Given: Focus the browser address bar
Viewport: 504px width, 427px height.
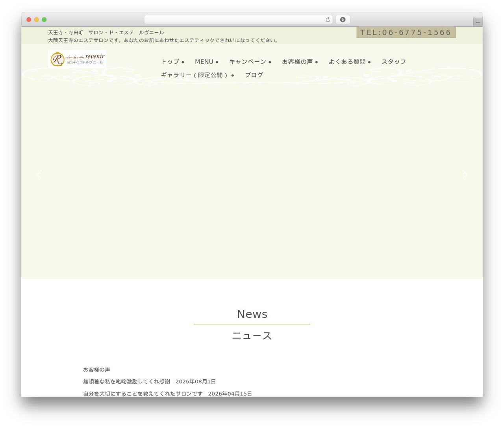Looking at the screenshot, I should pos(238,20).
